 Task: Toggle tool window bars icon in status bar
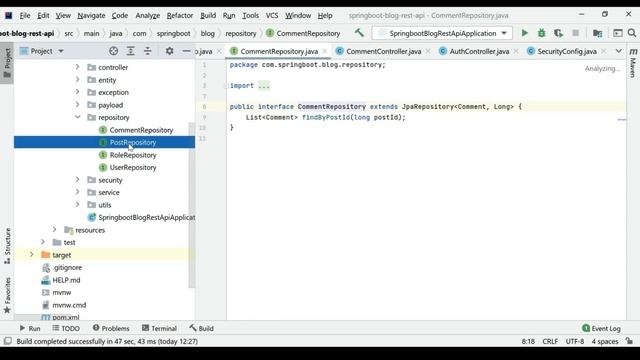click(7, 341)
